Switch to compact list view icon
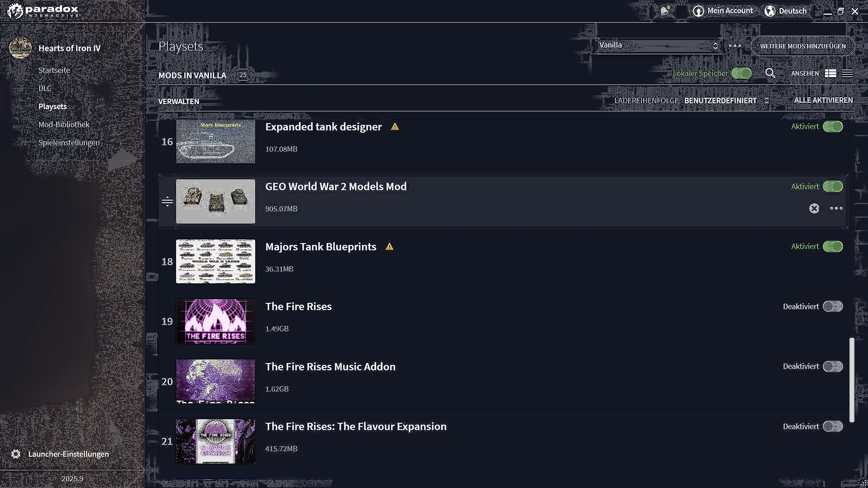The width and height of the screenshot is (868, 488). (x=848, y=73)
